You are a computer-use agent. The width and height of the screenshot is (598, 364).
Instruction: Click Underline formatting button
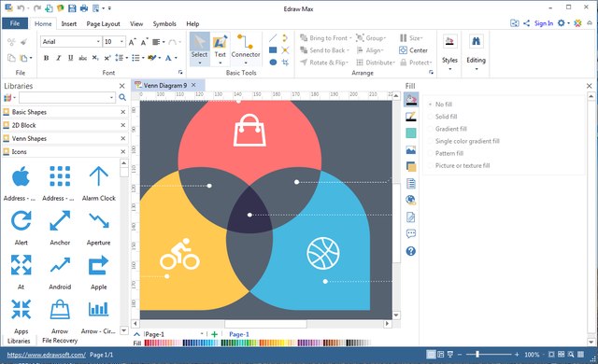(x=70, y=58)
